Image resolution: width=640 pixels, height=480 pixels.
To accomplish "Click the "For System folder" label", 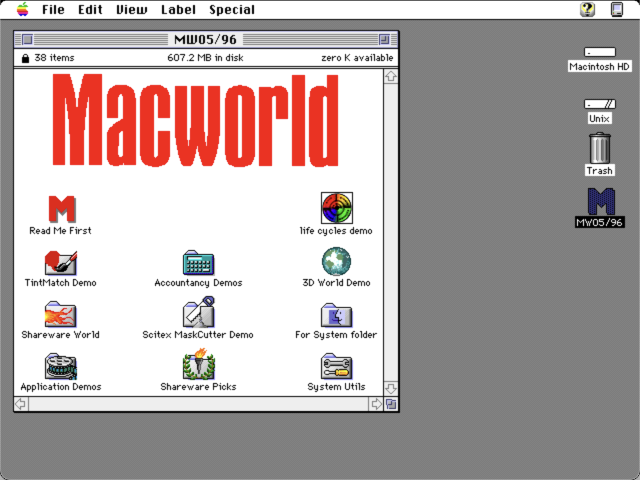I will tap(336, 335).
